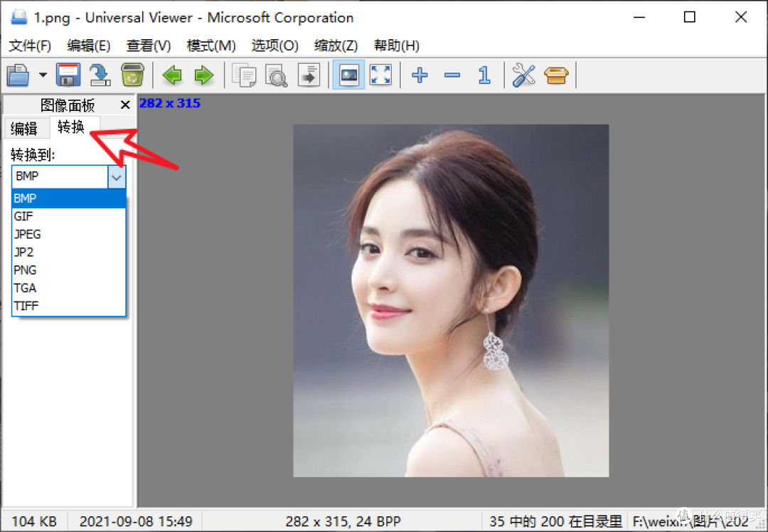768x532 pixels.
Task: Click the zoom out minus icon
Action: click(452, 75)
